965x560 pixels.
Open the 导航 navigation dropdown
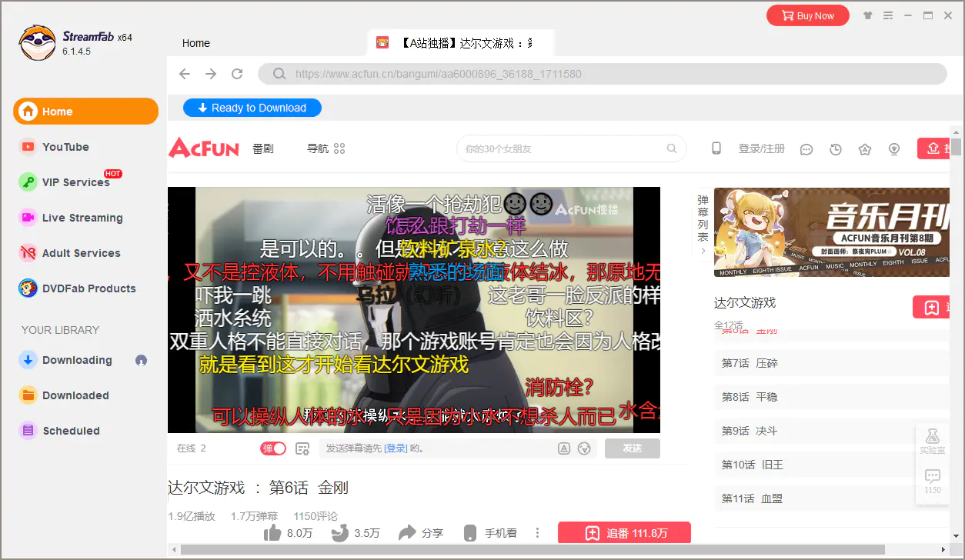tap(326, 148)
